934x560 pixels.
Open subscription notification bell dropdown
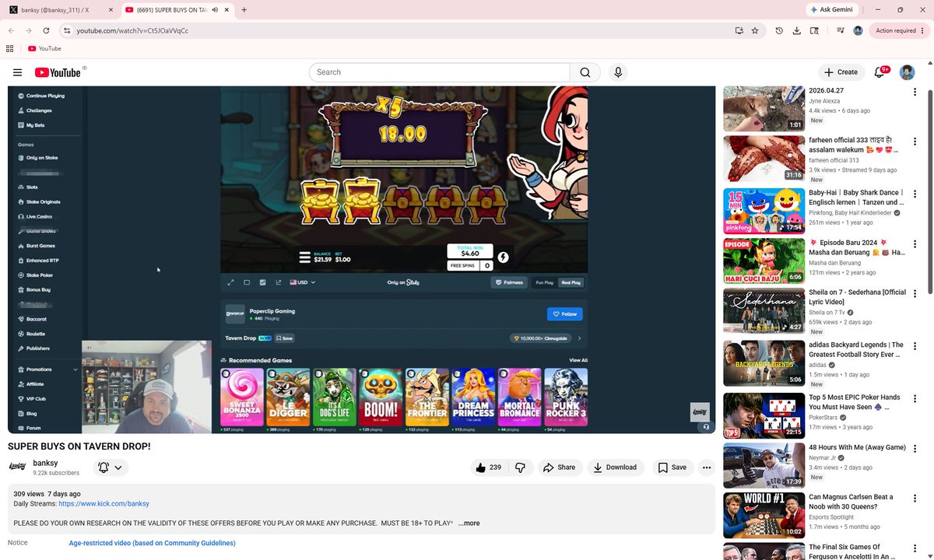[x=110, y=467]
